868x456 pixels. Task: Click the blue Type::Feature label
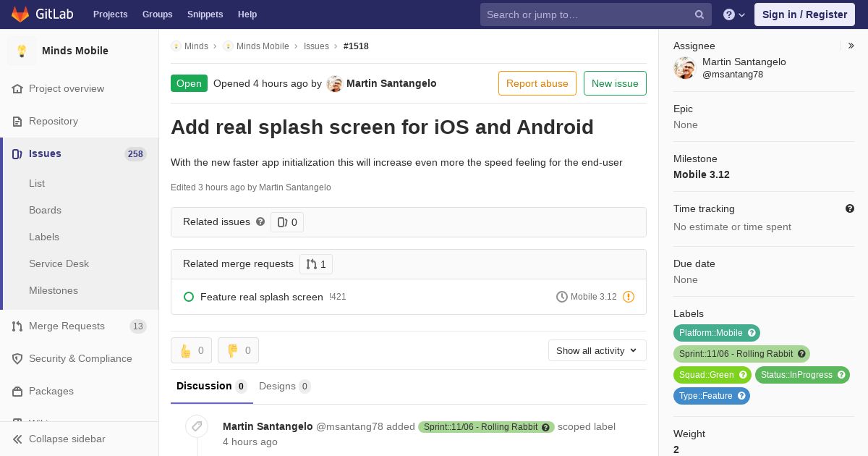(705, 396)
